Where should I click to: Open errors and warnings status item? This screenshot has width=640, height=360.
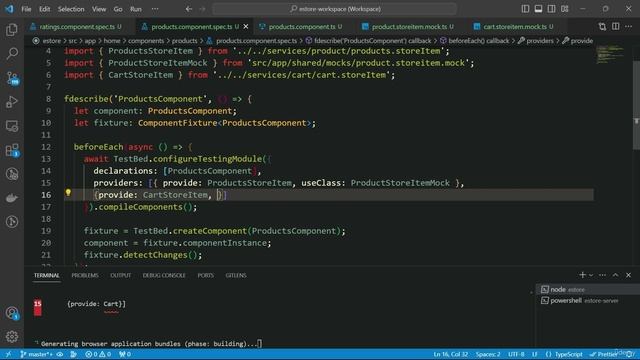[x=98, y=354]
